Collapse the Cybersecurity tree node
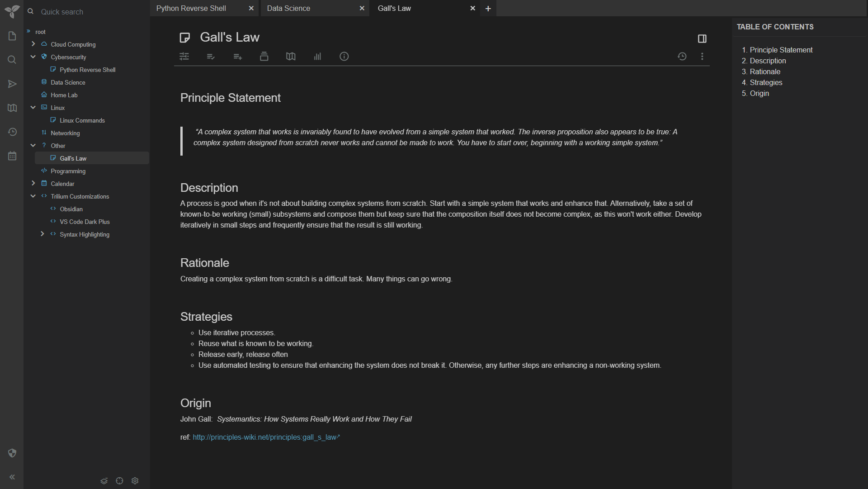Viewport: 868px width, 489px height. 33,57
